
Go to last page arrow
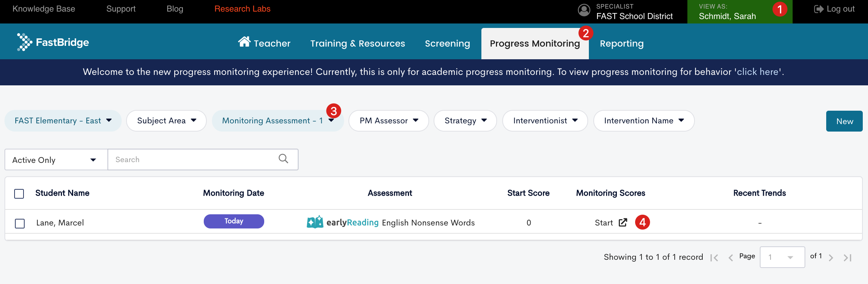pos(847,258)
